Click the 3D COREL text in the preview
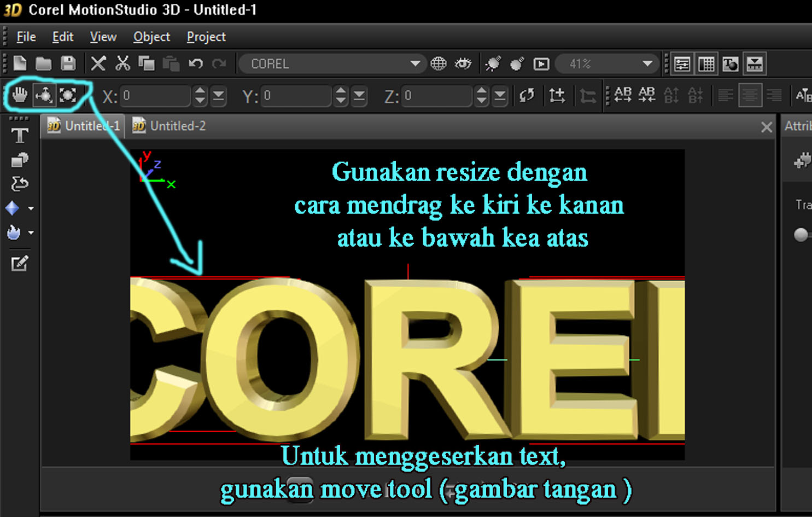The width and height of the screenshot is (812, 517). [x=407, y=360]
